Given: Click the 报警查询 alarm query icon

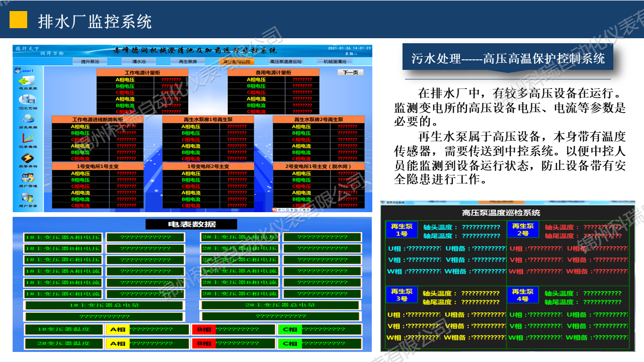Looking at the screenshot, I should pos(27,159).
